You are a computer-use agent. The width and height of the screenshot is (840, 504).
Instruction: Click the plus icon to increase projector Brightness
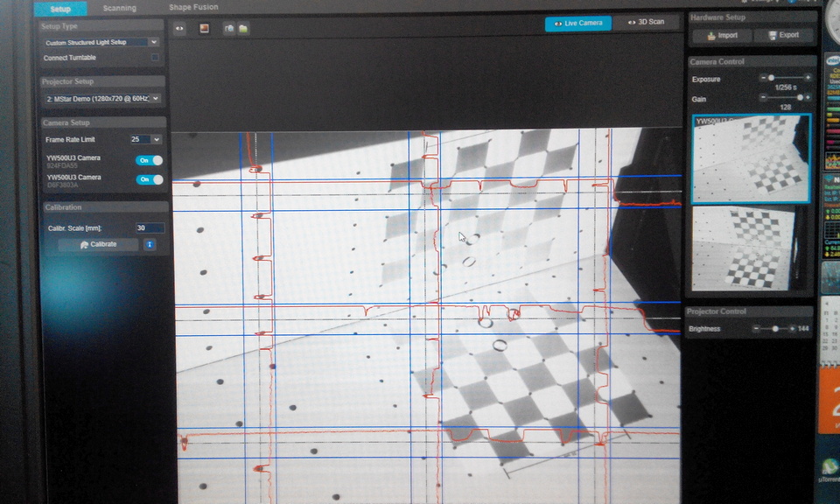[793, 329]
